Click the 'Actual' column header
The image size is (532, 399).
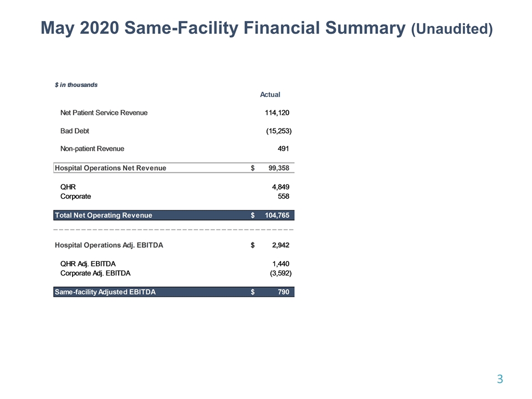point(270,95)
